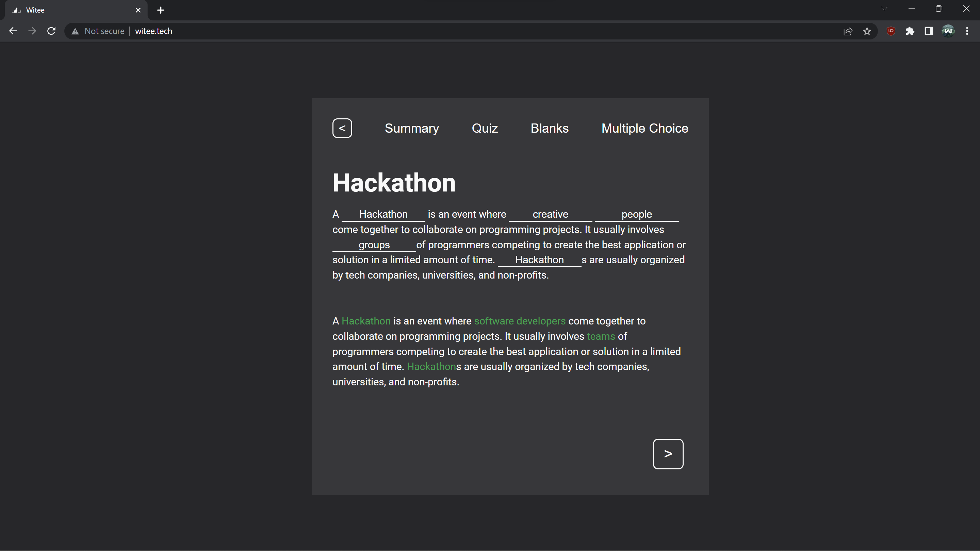Open Chrome three-dot menu

pos(967,31)
